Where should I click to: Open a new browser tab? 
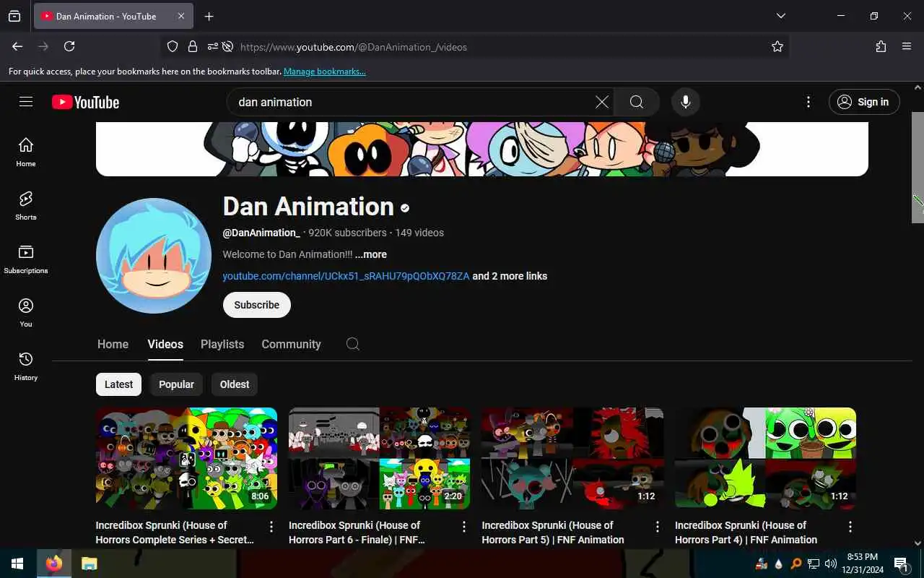(209, 16)
